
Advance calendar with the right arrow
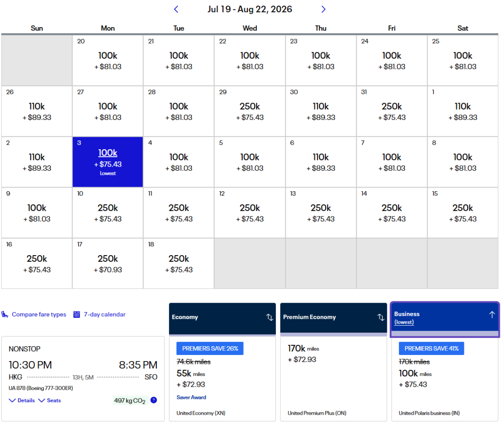323,9
